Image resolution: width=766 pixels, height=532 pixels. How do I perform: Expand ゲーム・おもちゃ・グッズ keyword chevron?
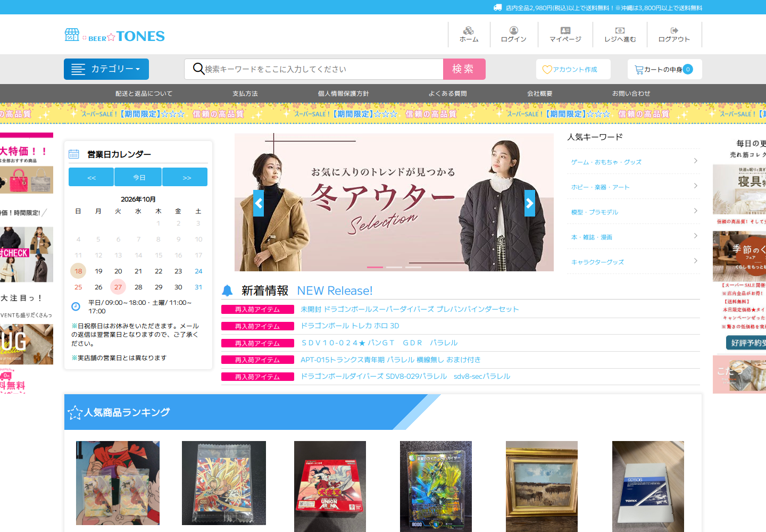pyautogui.click(x=695, y=161)
